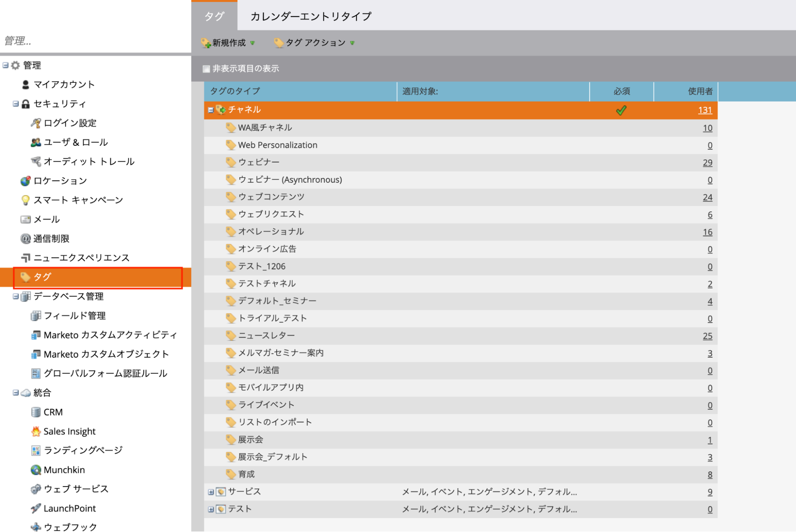796x532 pixels.
Task: Open the 新規作成 dropdown menu
Action: coord(228,43)
